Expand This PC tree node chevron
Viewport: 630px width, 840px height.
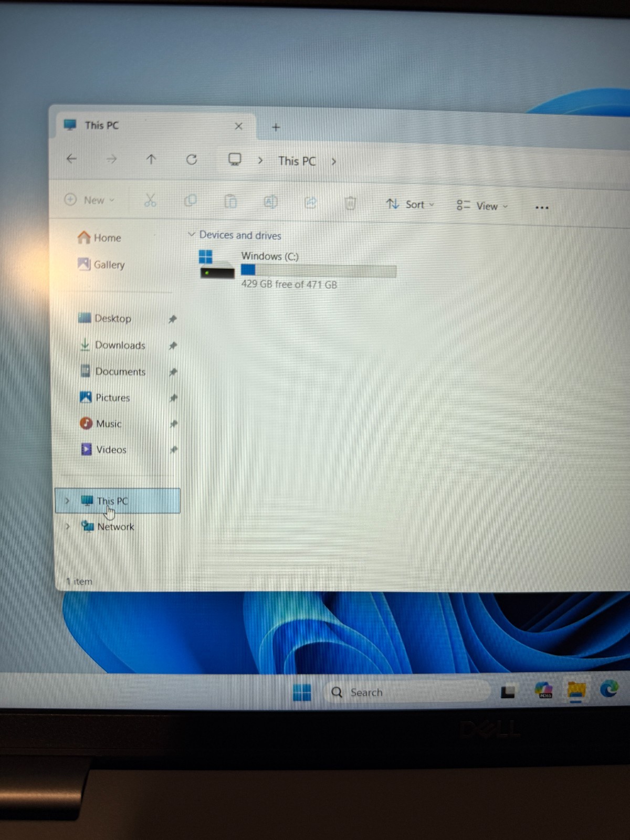[x=67, y=500]
